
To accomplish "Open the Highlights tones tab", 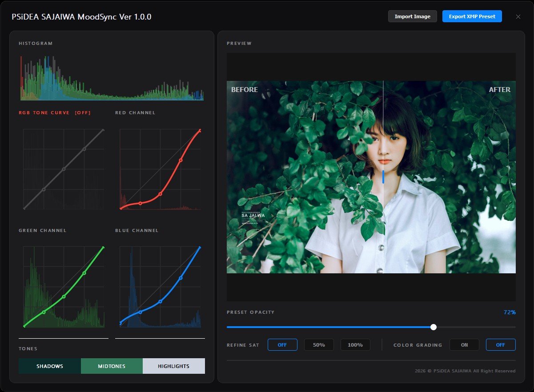I will 173,366.
